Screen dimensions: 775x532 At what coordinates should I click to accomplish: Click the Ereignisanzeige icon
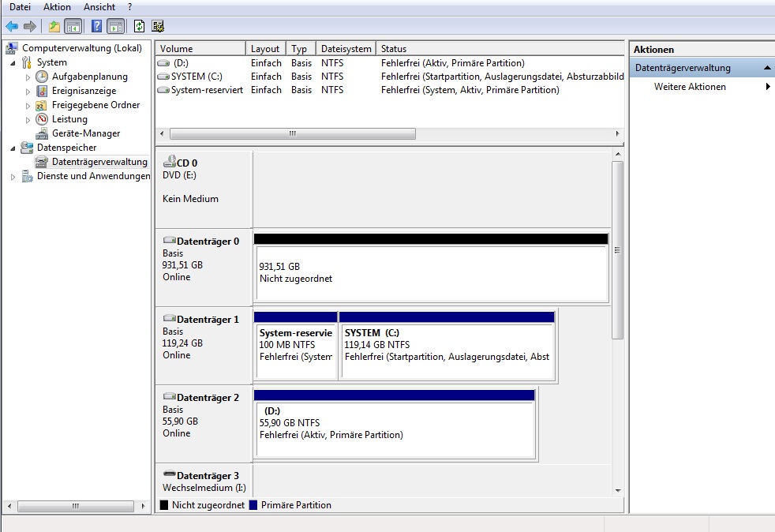tap(42, 91)
